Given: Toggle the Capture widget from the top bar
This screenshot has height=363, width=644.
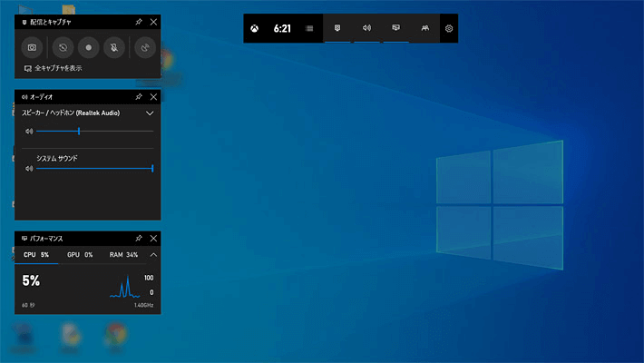Looking at the screenshot, I should tap(338, 28).
